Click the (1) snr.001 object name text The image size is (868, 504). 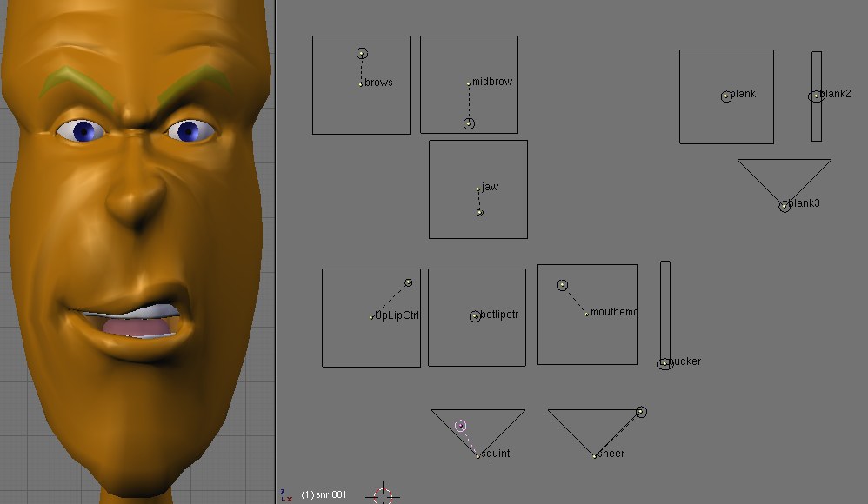tap(324, 494)
